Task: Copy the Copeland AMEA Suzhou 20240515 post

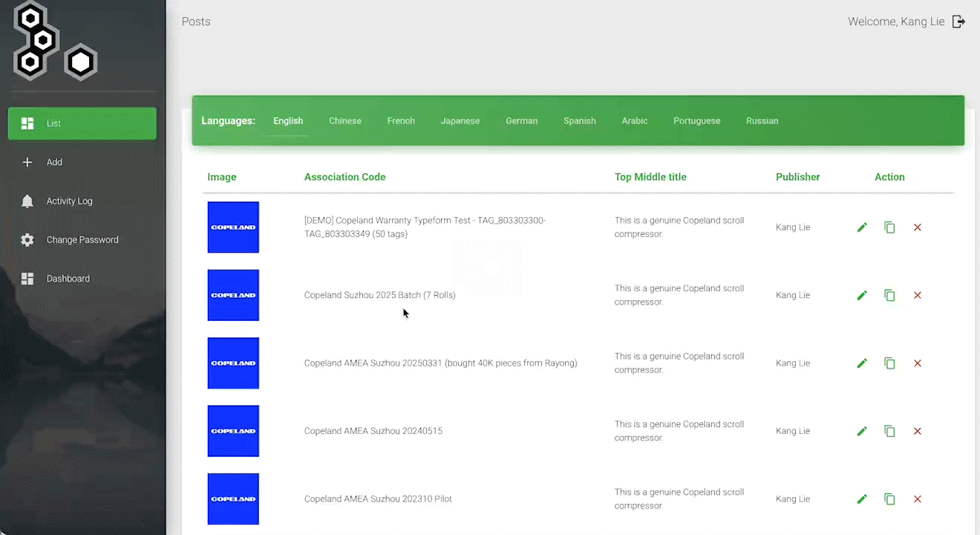Action: coord(889,431)
